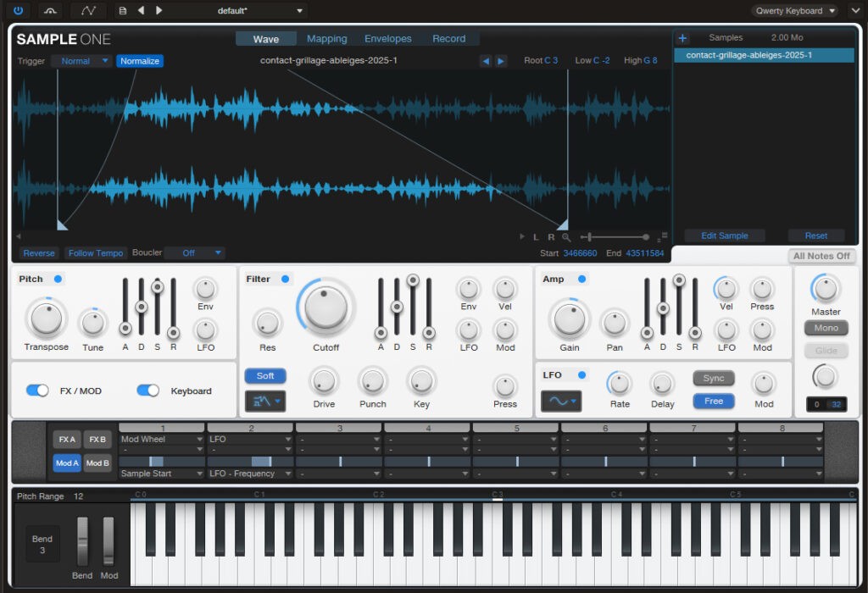Click the automation curve icon in top bar
Screen dimensions: 868x593
[88, 11]
